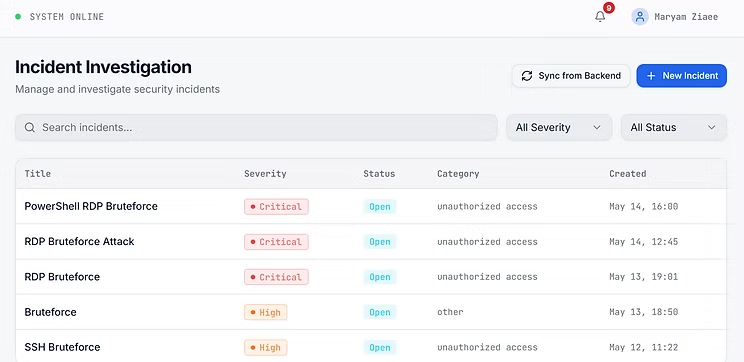744x362 pixels.
Task: Click the Severity column header
Action: coord(265,174)
